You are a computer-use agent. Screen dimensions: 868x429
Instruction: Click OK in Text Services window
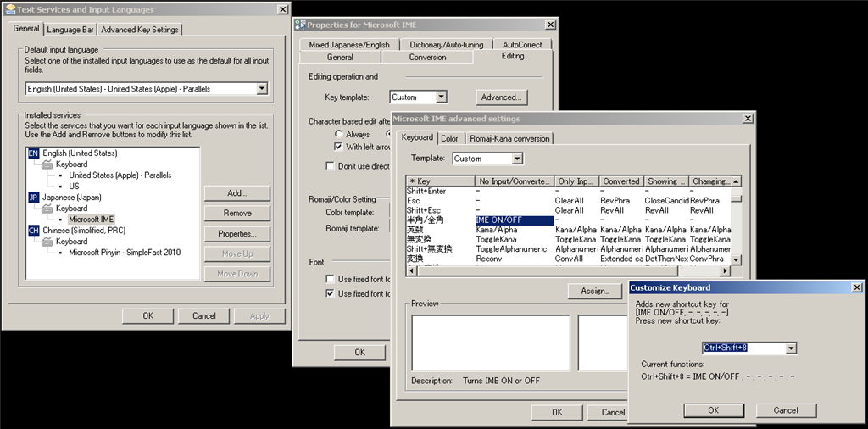pos(147,316)
